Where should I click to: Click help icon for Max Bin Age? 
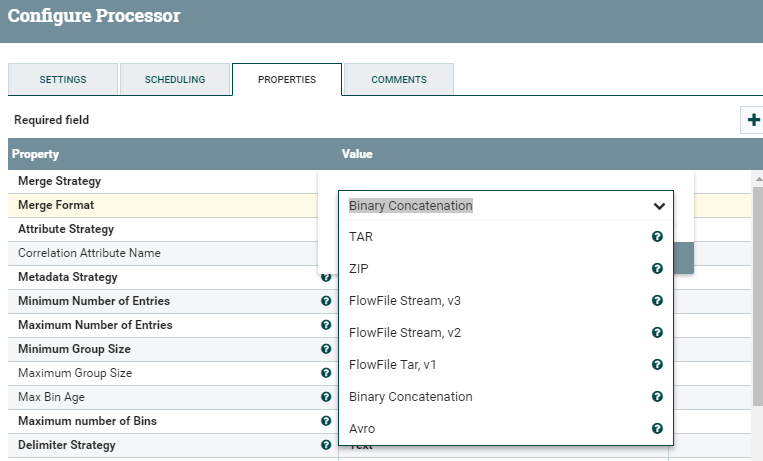(x=326, y=397)
